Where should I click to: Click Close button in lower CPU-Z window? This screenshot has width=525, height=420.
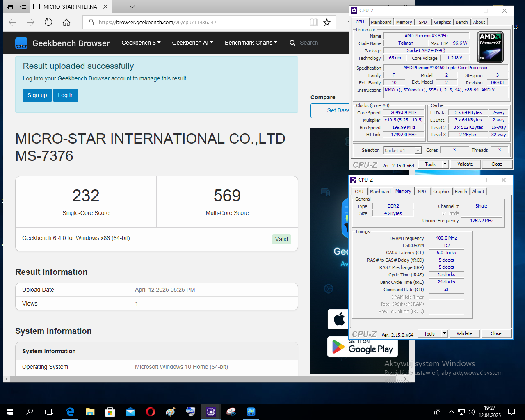coord(496,333)
